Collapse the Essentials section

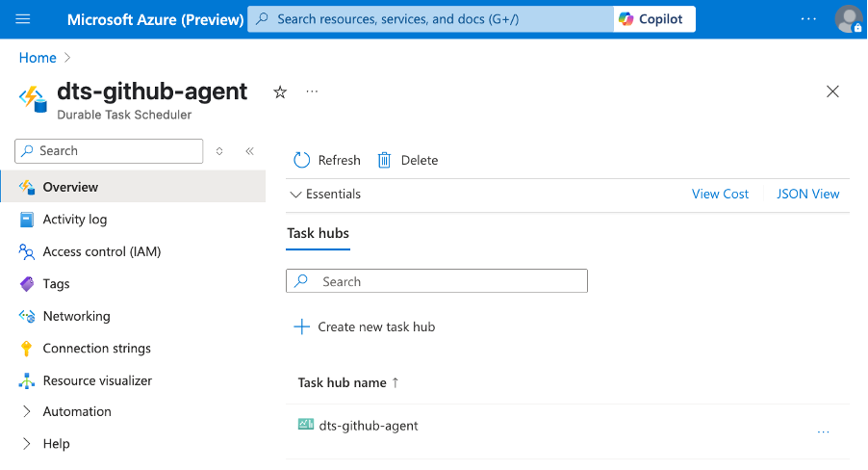point(325,194)
